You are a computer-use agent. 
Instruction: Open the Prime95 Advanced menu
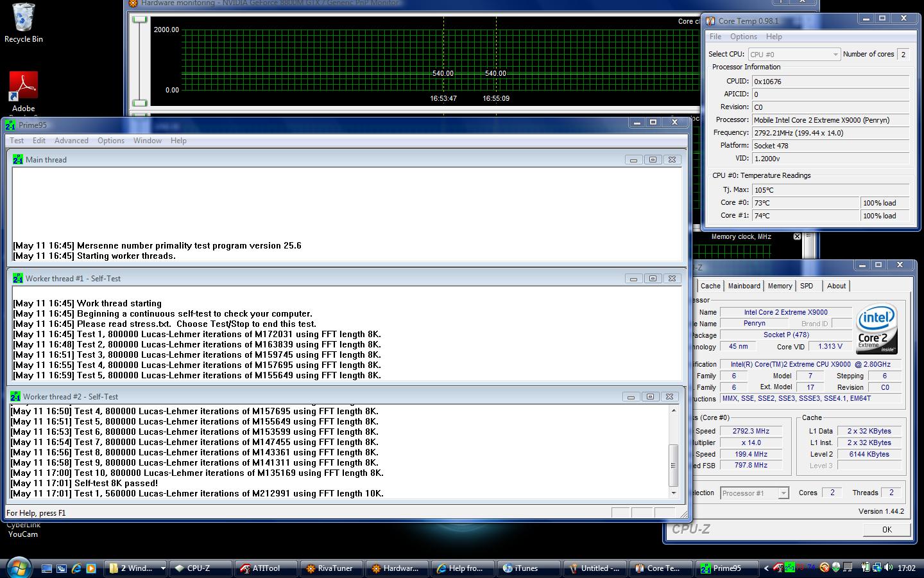(x=71, y=141)
